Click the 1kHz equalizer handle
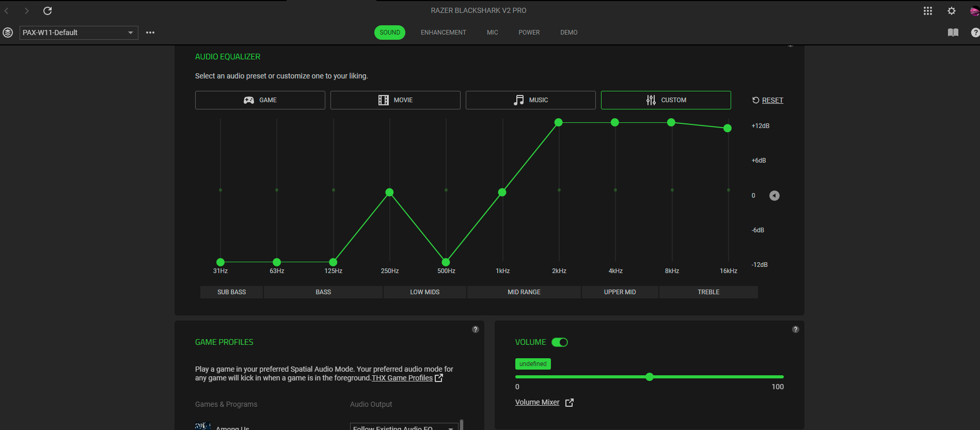 point(502,193)
